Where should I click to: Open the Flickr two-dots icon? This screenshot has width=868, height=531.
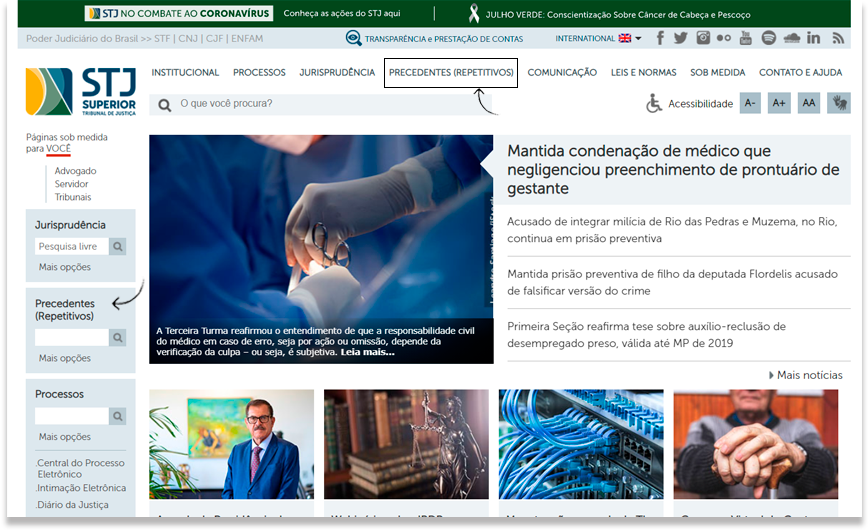pyautogui.click(x=724, y=38)
